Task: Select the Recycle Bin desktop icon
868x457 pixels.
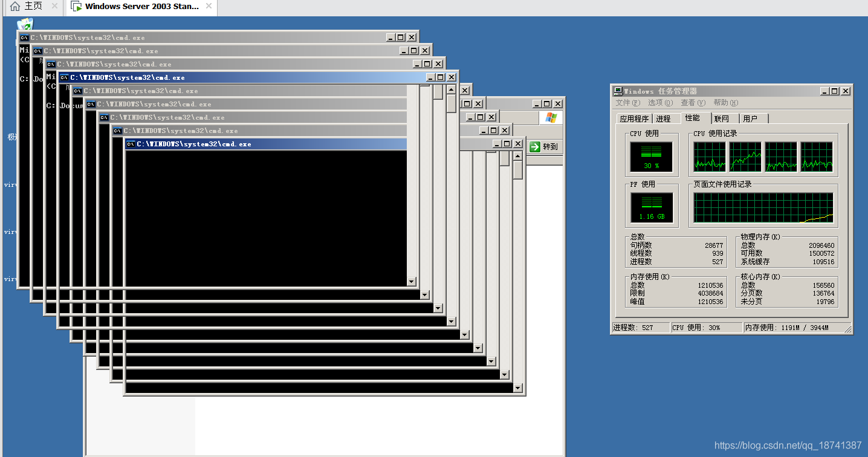Action: coord(25,24)
